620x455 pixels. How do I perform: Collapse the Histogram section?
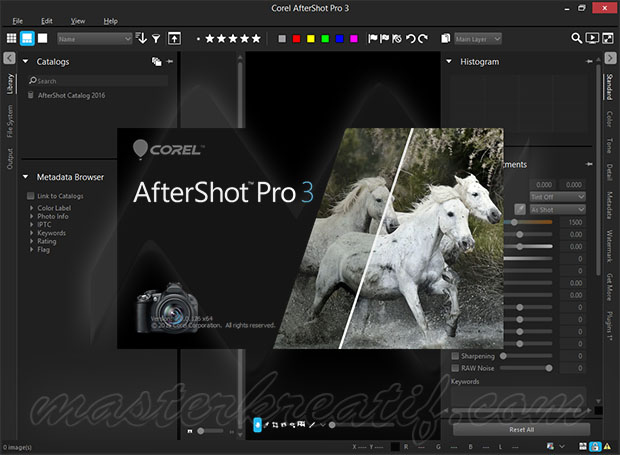coord(449,61)
